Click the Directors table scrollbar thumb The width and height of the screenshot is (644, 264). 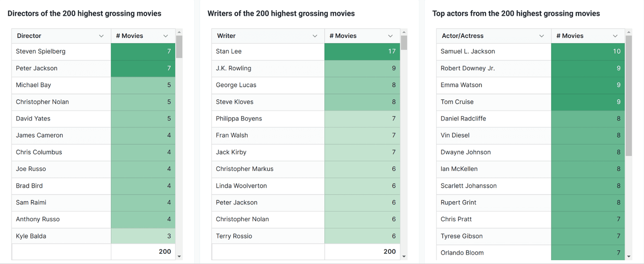click(x=179, y=47)
